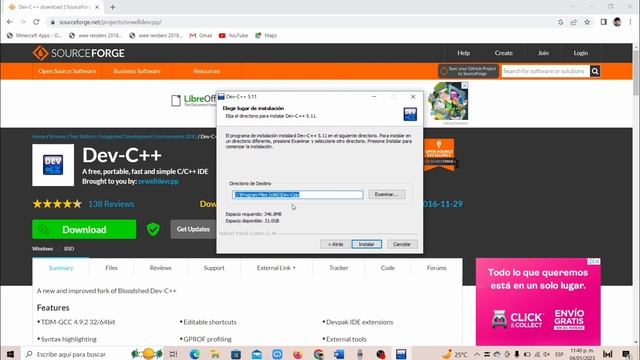Image resolution: width=640 pixels, height=360 pixels.
Task: Switch to the Tracker tab
Action: pyautogui.click(x=339, y=268)
